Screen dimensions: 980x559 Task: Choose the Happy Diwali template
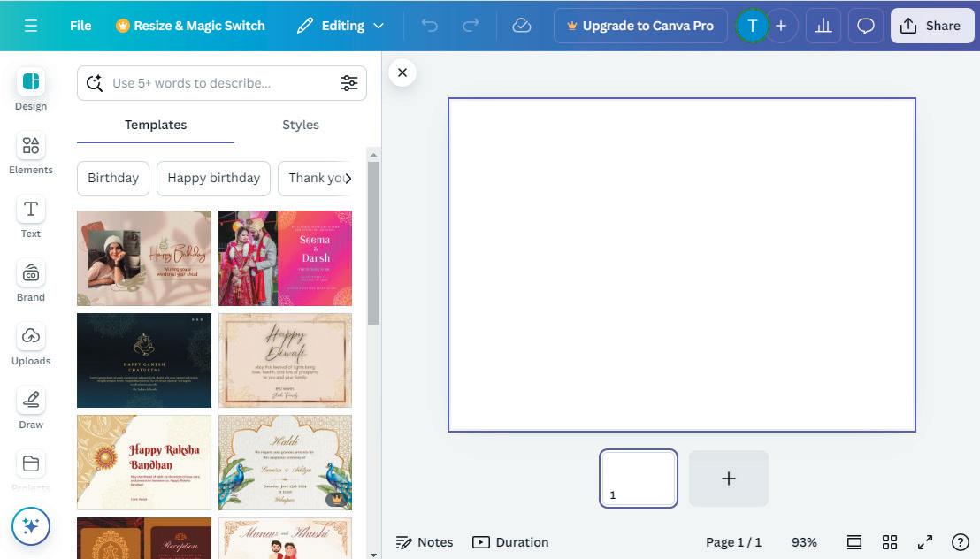285,360
